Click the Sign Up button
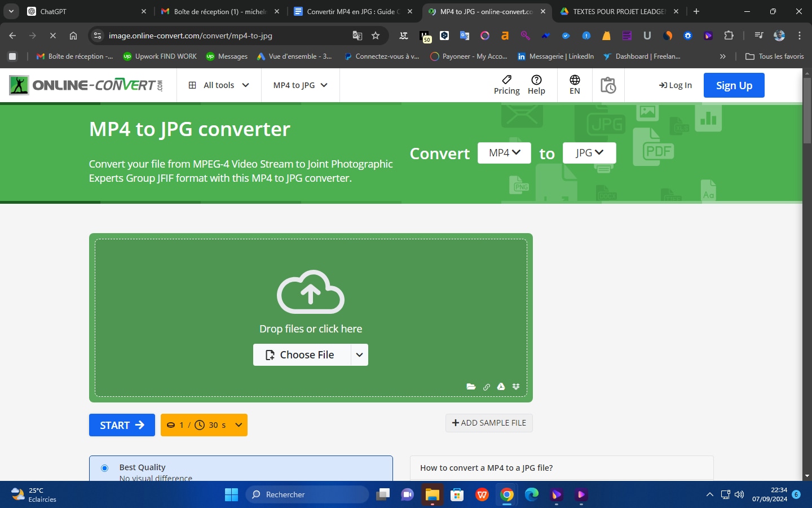The width and height of the screenshot is (812, 508). coord(734,85)
